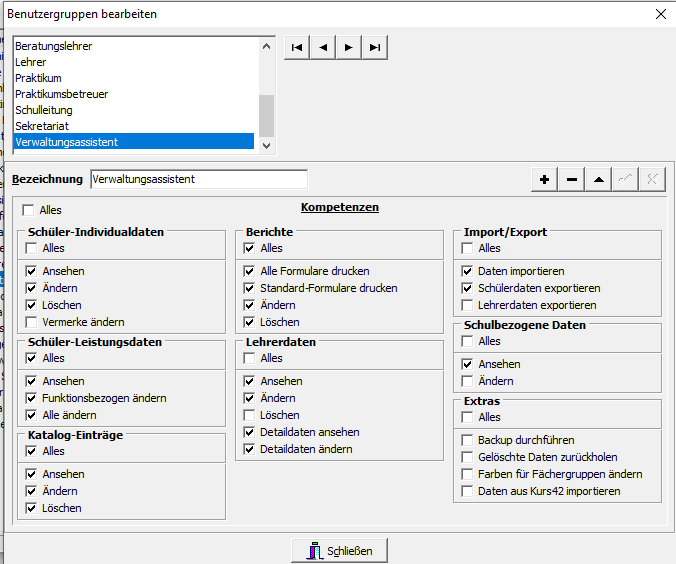The height and width of the screenshot is (564, 676).
Task: Go to previous user group record
Action: 323,47
